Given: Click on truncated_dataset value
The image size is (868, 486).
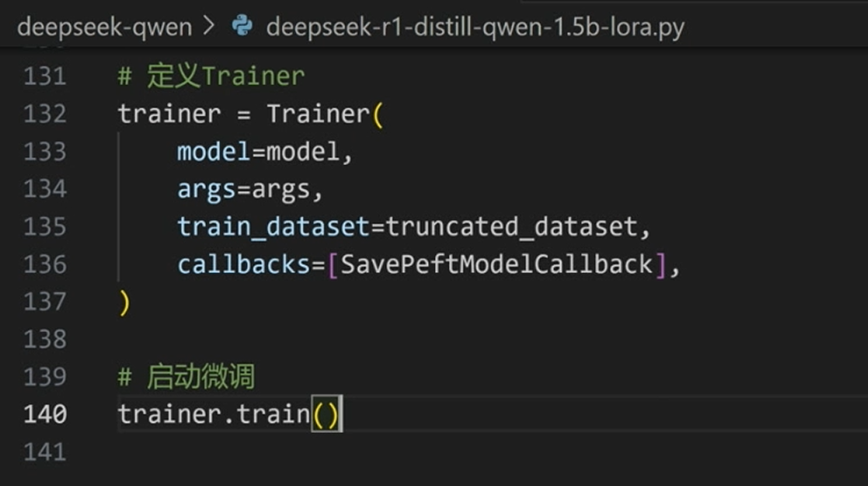Looking at the screenshot, I should [511, 227].
